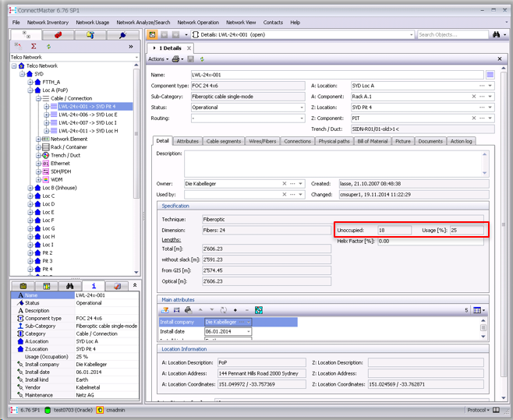The height and width of the screenshot is (420, 513).
Task: Select LWL-24x-006 -> SYD Loc E cable
Action: click(x=87, y=115)
